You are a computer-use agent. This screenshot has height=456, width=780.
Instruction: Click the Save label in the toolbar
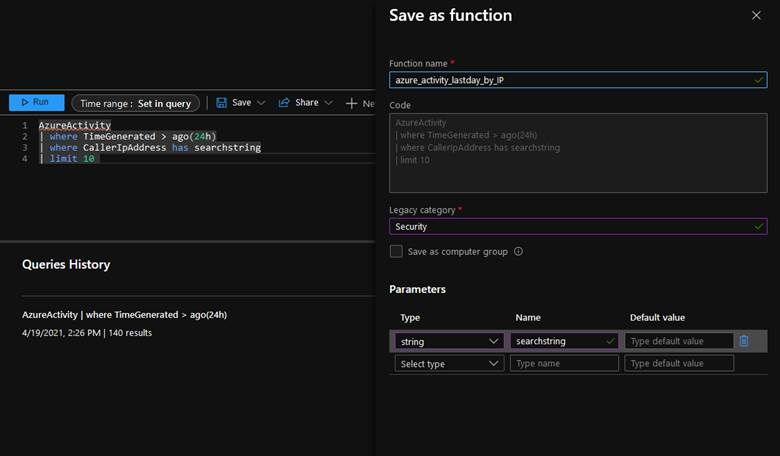pos(241,102)
